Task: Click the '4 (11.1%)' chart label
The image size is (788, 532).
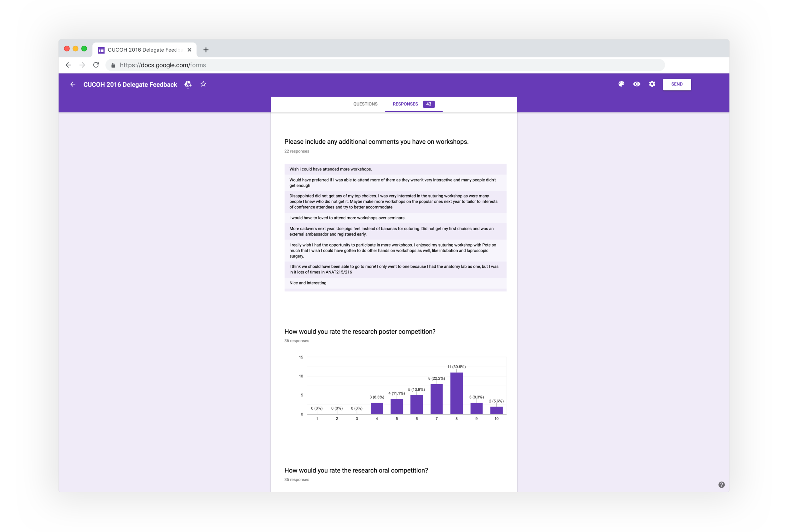Action: click(x=397, y=393)
